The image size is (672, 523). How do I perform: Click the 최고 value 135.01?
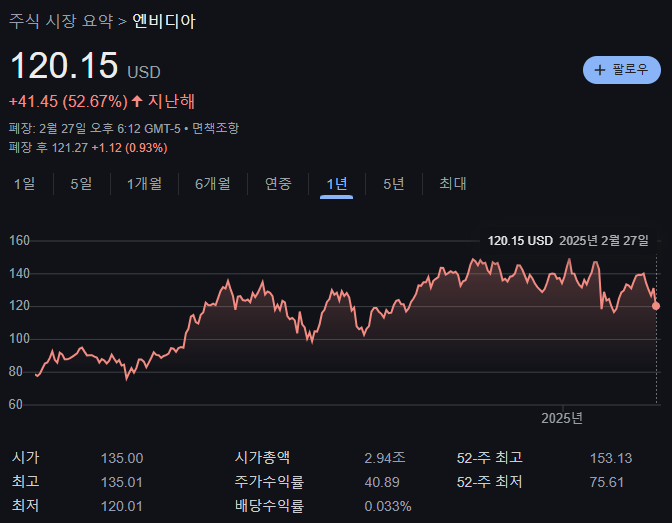coord(121,482)
